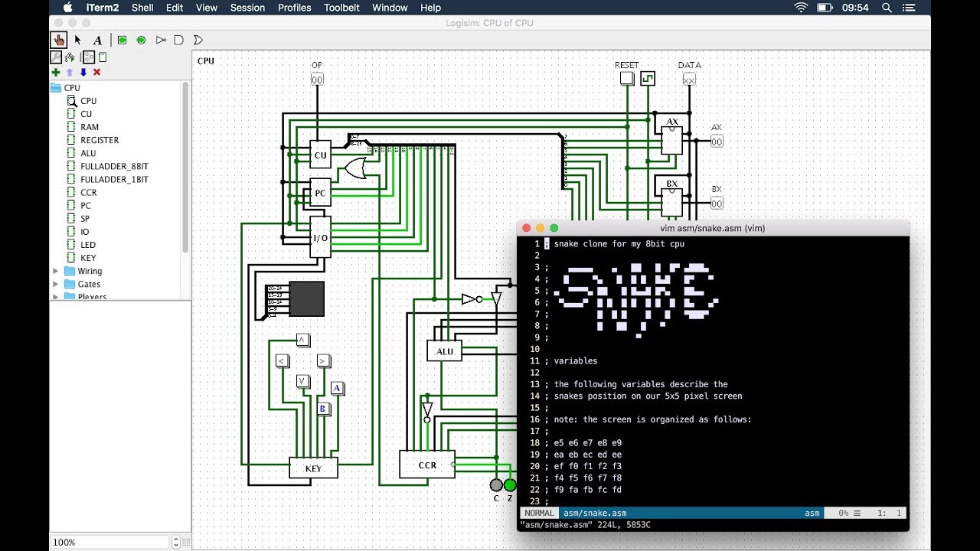Switch to circuit layout view
Screen dimensions: 980x551
click(89, 57)
